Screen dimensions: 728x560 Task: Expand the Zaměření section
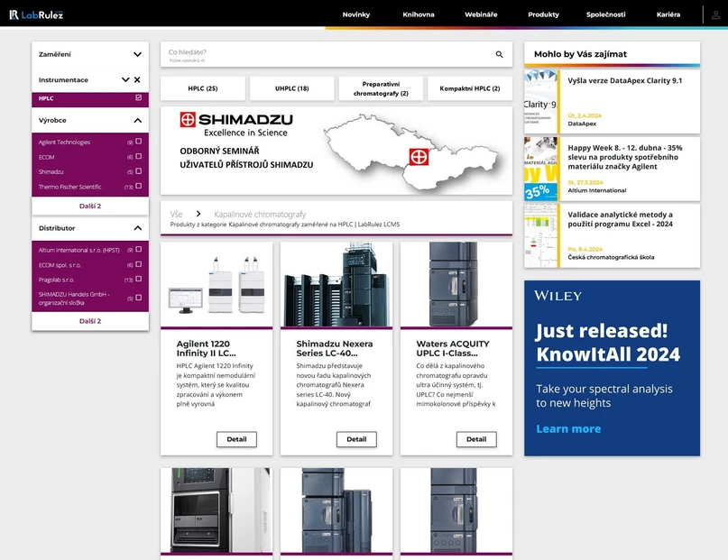click(x=136, y=54)
